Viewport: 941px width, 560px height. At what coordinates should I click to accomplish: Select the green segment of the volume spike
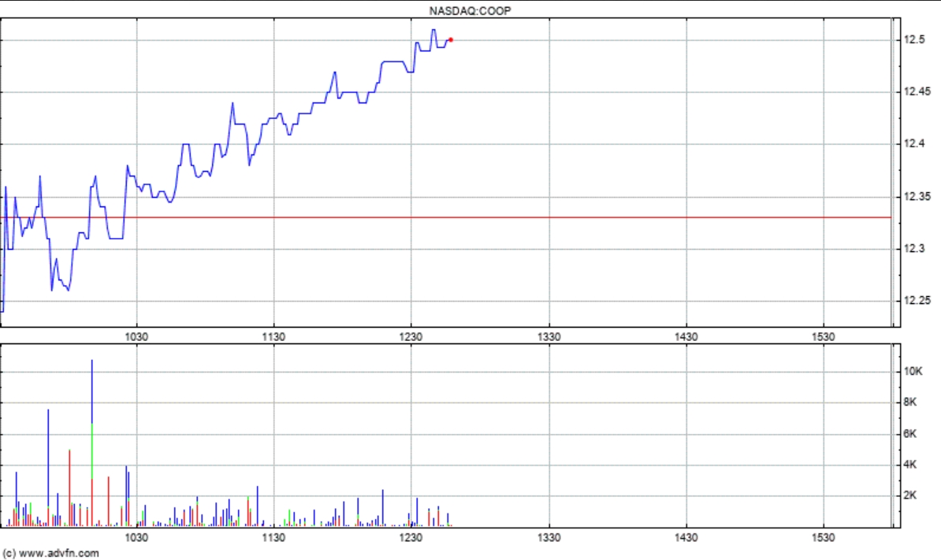93,441
